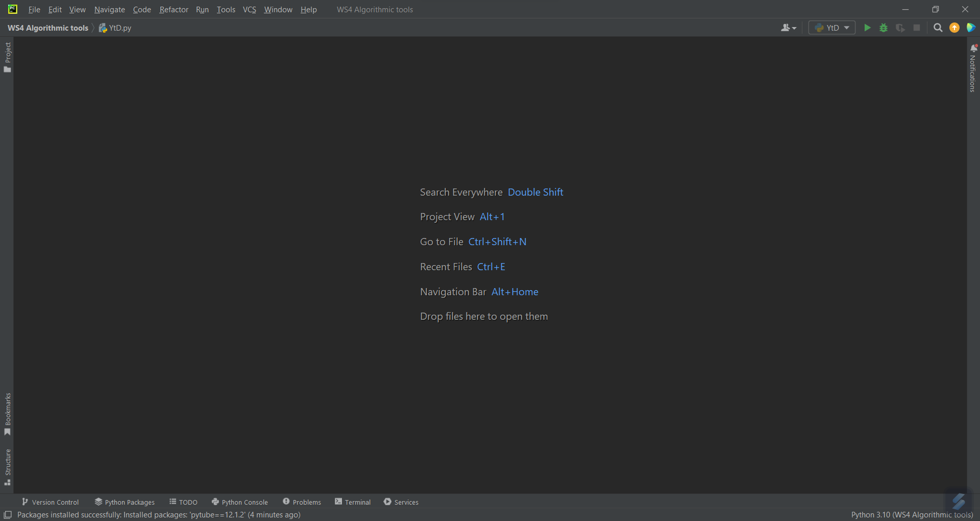Open the Terminal tool window
The image size is (980, 521).
tap(353, 502)
